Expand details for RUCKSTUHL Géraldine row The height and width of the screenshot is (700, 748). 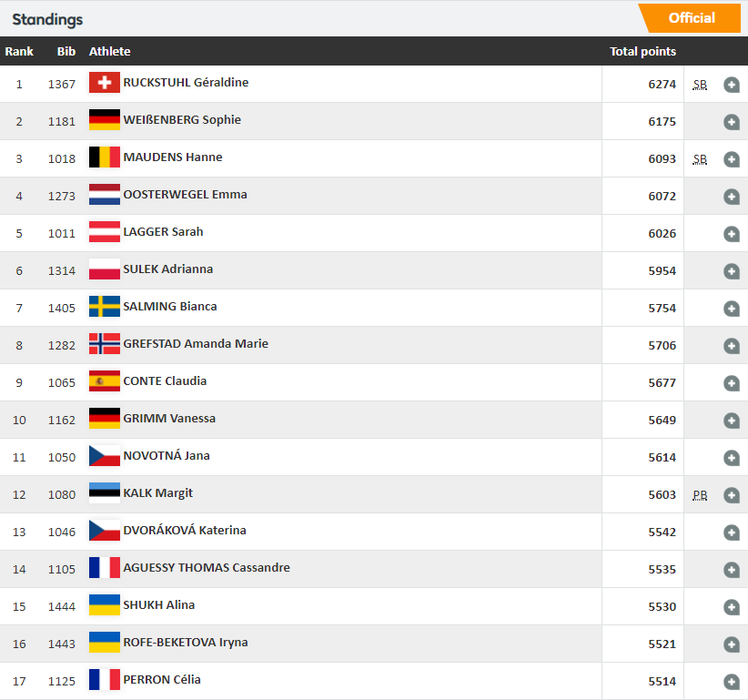[x=732, y=85]
